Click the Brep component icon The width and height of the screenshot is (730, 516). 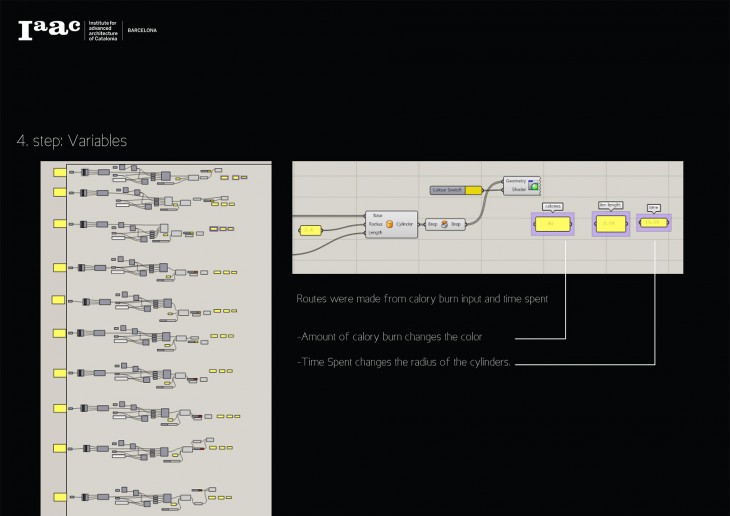(446, 224)
